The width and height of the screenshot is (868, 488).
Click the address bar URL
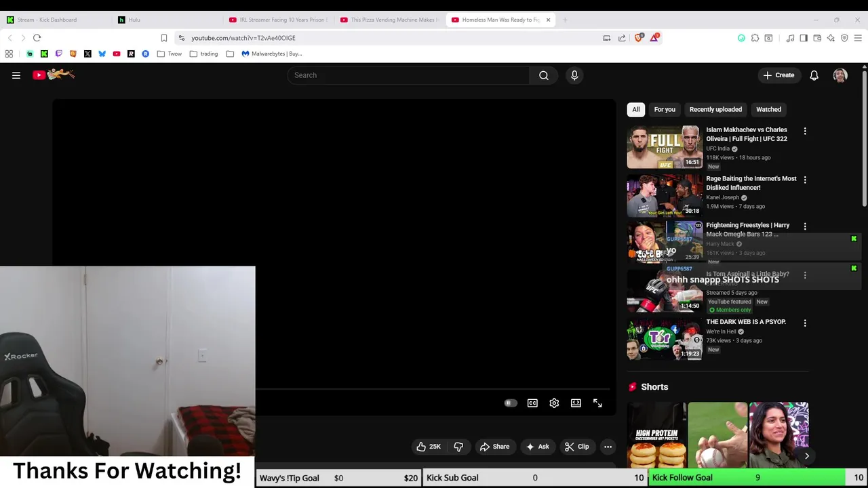[243, 38]
